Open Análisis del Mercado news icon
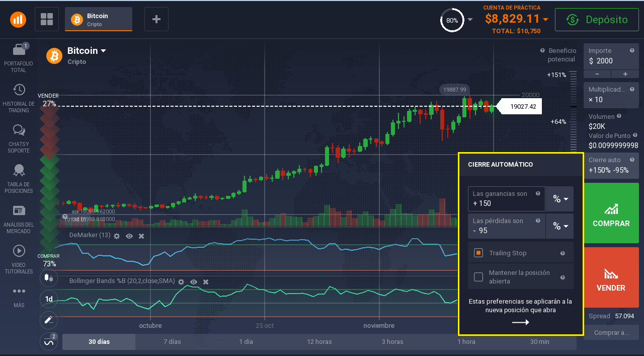 click(19, 210)
